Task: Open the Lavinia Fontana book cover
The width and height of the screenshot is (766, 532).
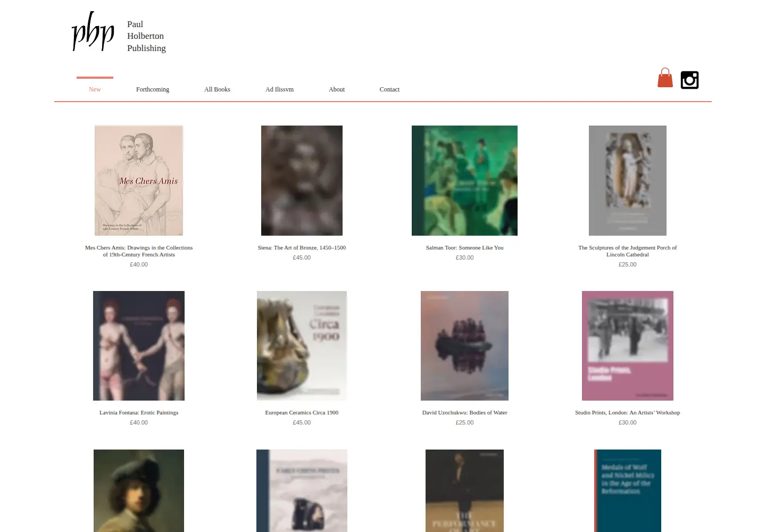Action: (139, 346)
